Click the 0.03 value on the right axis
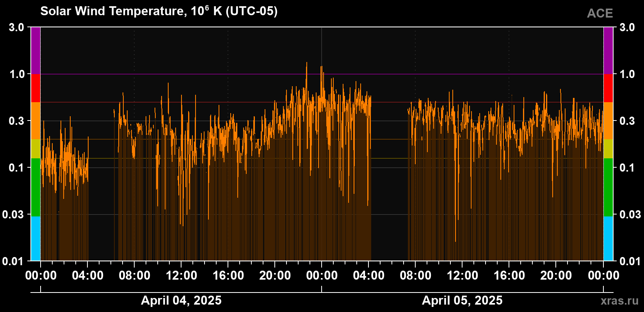644x312 pixels. click(x=630, y=214)
